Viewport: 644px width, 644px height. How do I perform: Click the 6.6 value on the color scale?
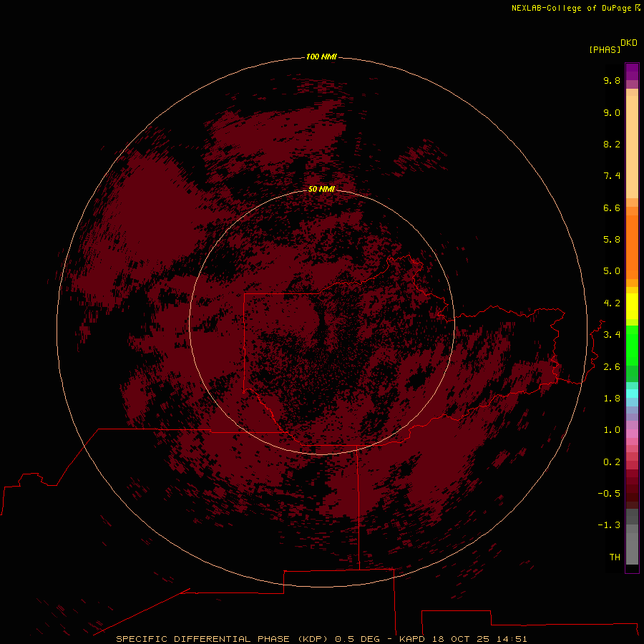point(612,208)
